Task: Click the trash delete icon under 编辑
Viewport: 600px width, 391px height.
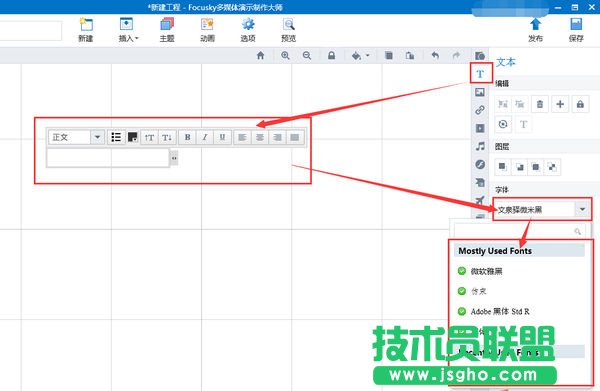Action: (x=540, y=104)
